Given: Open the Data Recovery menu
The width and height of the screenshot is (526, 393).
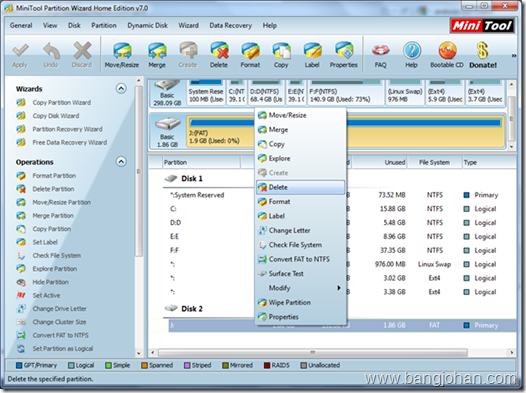Looking at the screenshot, I should coord(230,25).
